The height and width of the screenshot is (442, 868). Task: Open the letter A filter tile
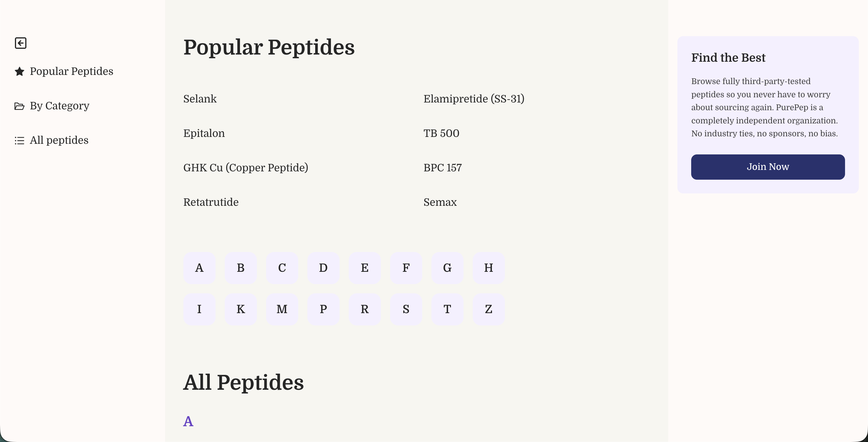coord(199,268)
